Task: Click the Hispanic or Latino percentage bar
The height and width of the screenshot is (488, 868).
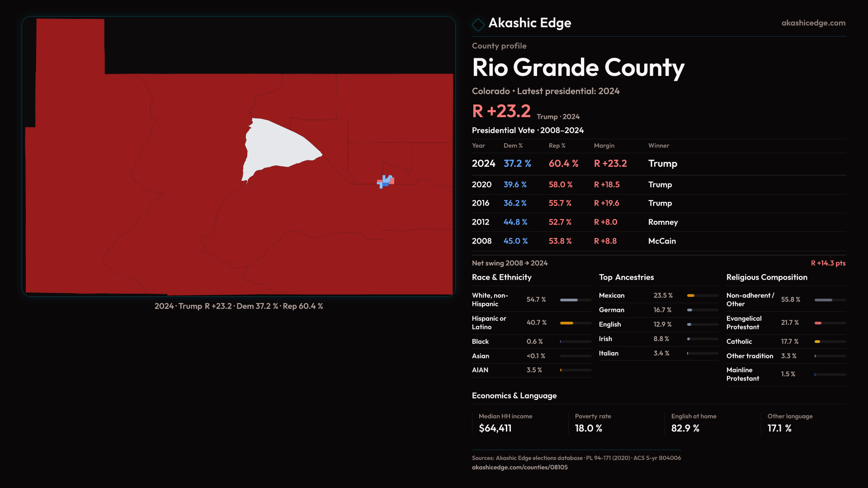Action: tap(567, 323)
